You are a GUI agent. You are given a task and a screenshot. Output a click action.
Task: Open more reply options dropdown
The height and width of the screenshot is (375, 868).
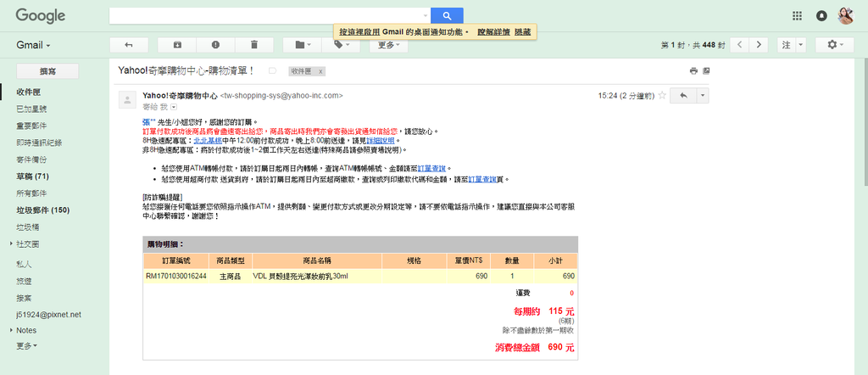tap(703, 95)
